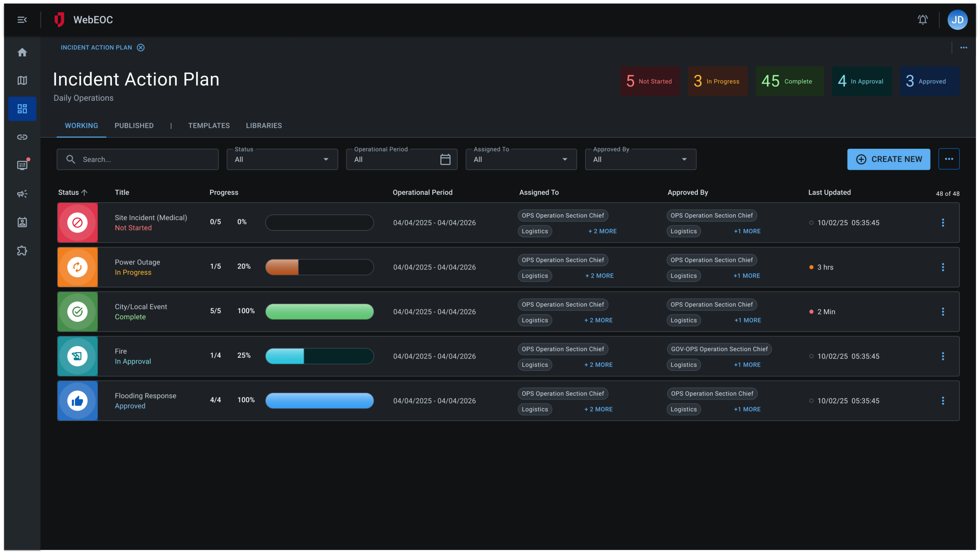Open the Operational Period filter field

[402, 160]
